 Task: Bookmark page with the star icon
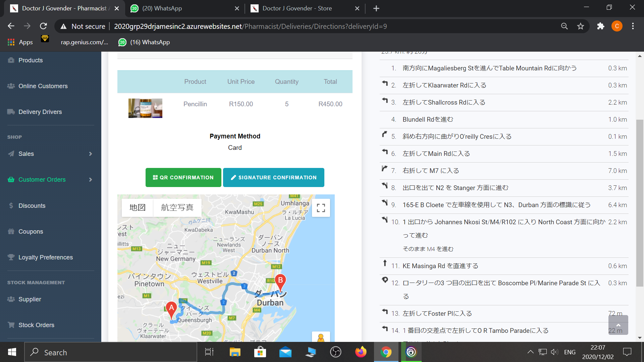tap(581, 26)
